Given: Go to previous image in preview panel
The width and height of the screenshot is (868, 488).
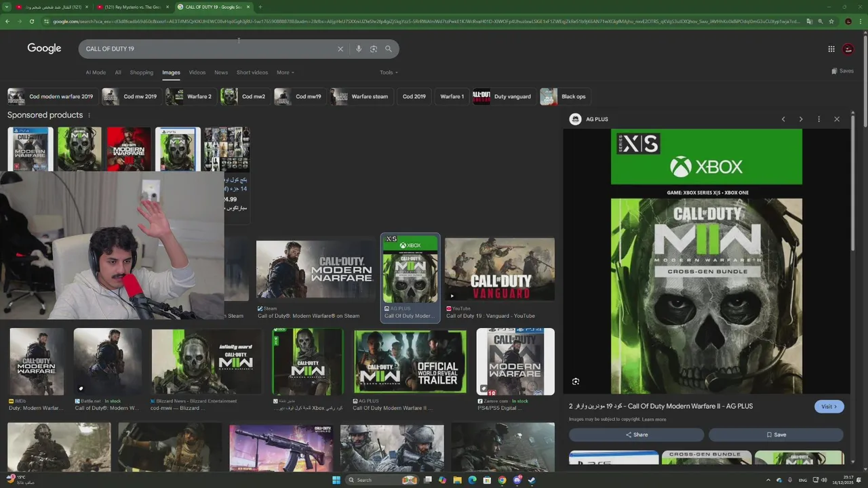Looking at the screenshot, I should [x=783, y=119].
